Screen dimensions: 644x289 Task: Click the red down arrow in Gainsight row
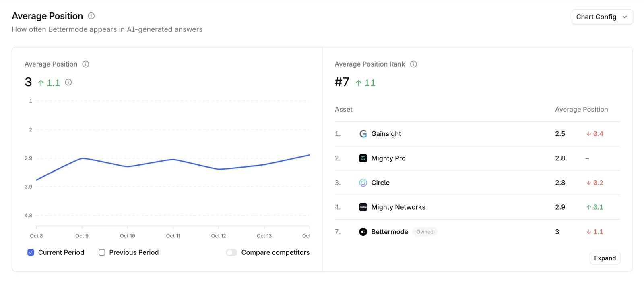[x=589, y=134]
